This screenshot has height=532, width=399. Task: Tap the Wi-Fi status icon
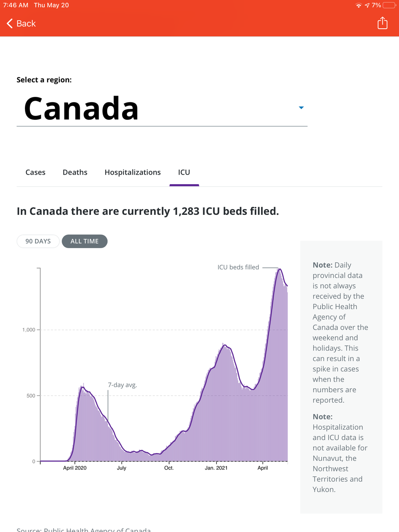click(358, 5)
